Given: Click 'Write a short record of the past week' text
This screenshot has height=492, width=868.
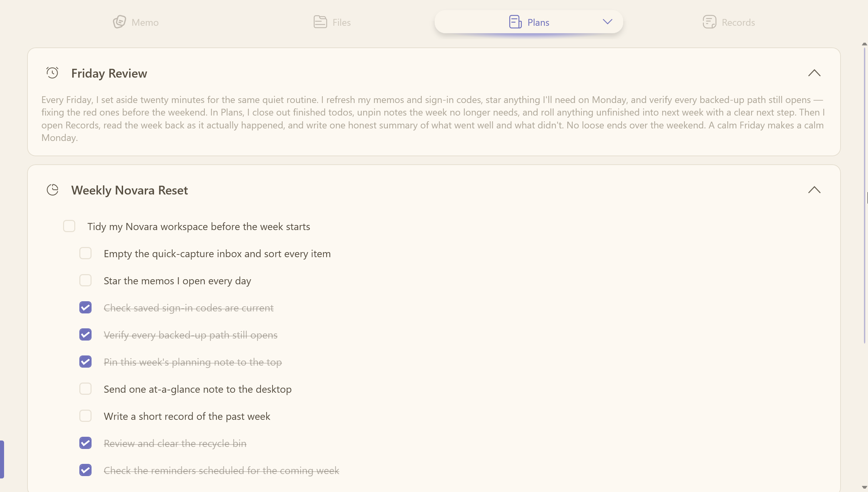Looking at the screenshot, I should pos(187,416).
